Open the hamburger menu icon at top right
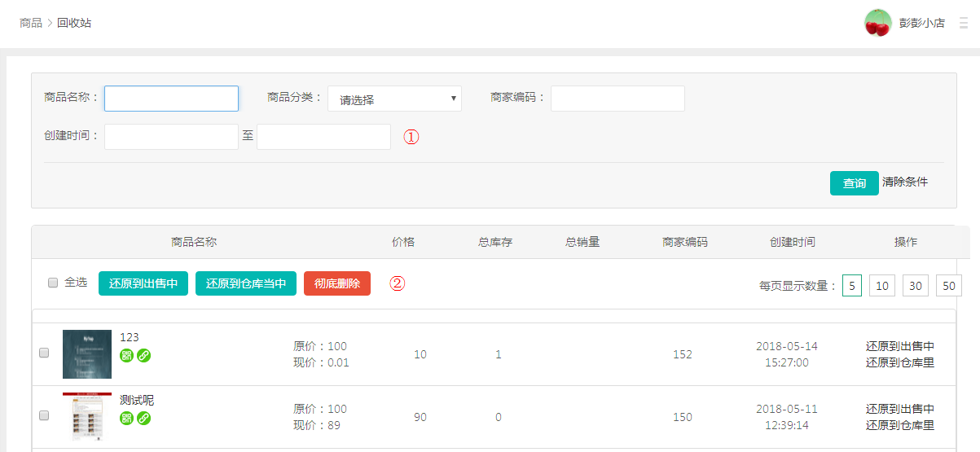This screenshot has height=452, width=980. coord(964,23)
